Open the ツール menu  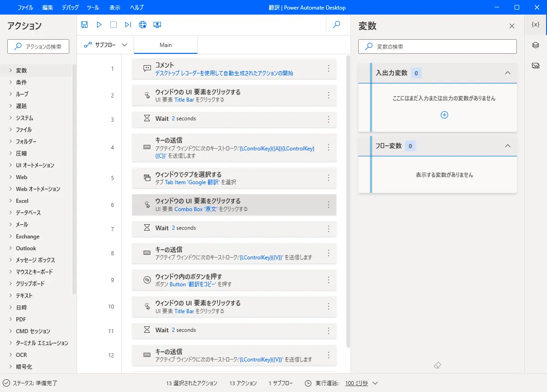coord(93,8)
